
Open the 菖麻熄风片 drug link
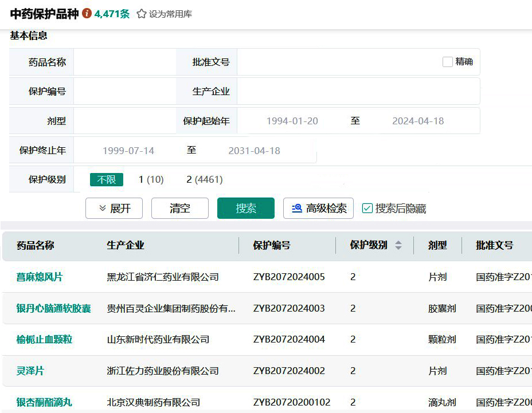coord(40,277)
